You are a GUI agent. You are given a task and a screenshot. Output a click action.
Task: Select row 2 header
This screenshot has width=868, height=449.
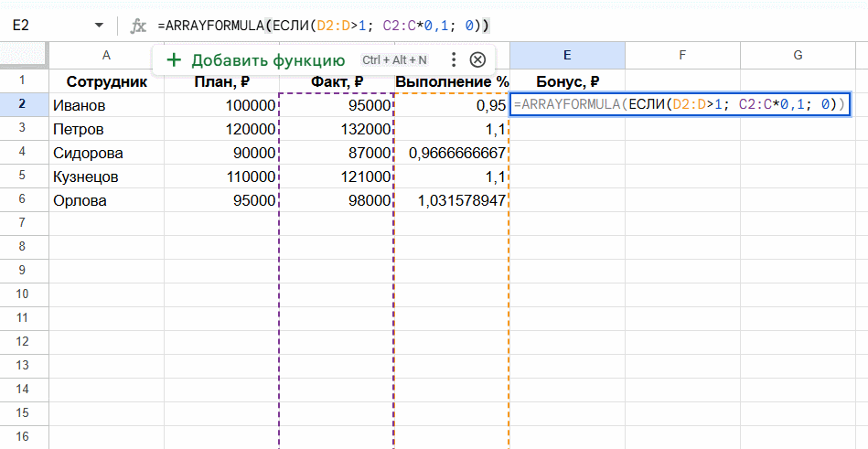click(24, 105)
